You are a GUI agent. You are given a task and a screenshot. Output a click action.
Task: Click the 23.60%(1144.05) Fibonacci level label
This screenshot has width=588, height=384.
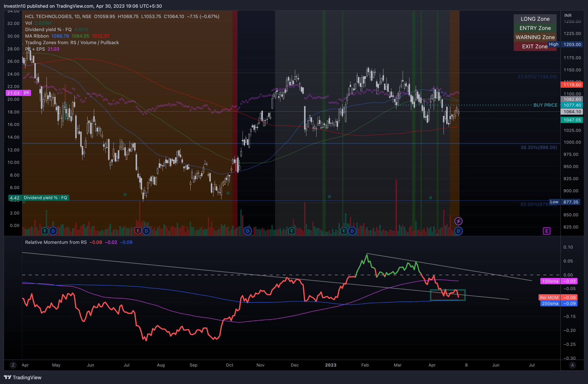[537, 77]
